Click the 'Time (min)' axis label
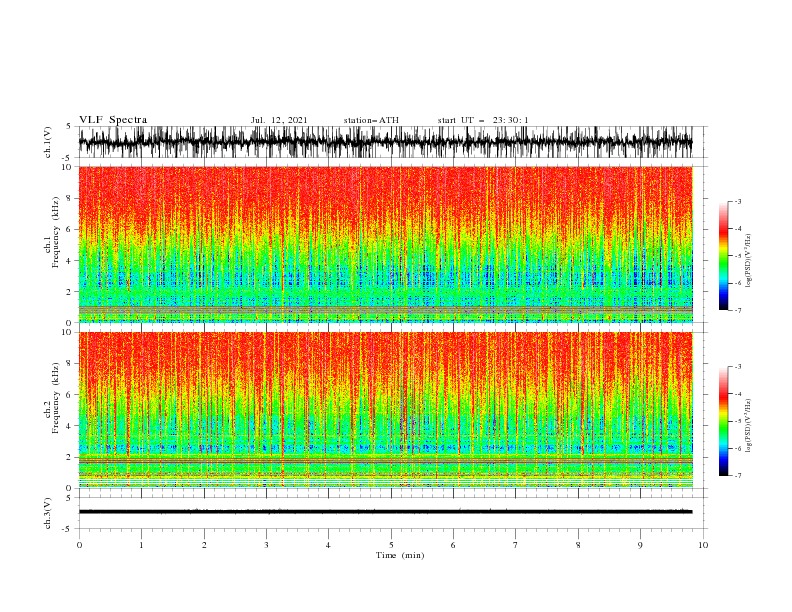 point(400,555)
